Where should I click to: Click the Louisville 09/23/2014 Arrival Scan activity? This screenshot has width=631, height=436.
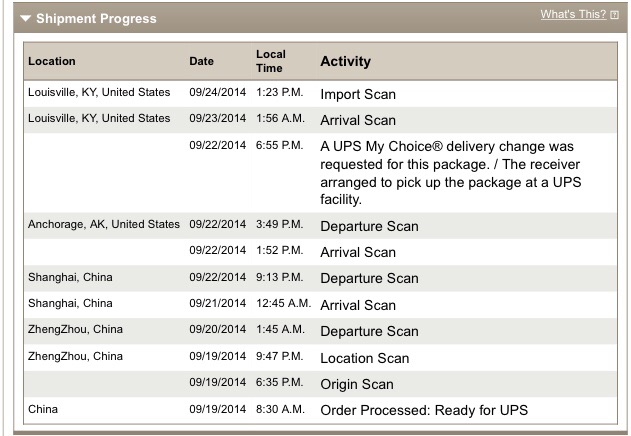point(358,121)
